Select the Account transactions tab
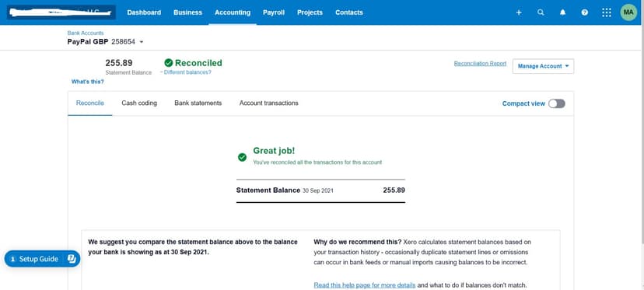The width and height of the screenshot is (644, 290). pyautogui.click(x=268, y=103)
